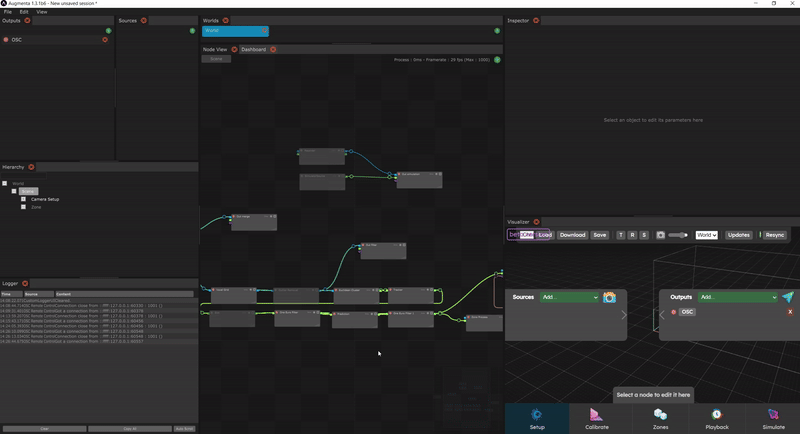Collapse the World node in Hierarchy
The image size is (800, 434).
5,183
